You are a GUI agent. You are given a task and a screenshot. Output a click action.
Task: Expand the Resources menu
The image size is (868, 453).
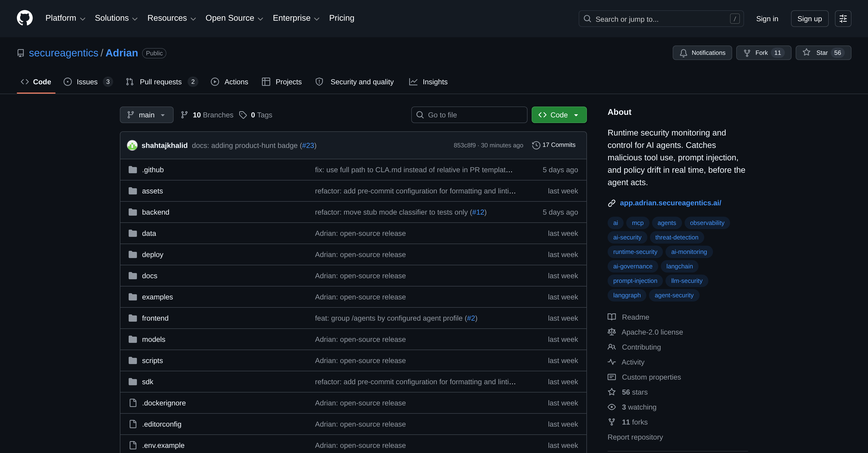pos(172,18)
